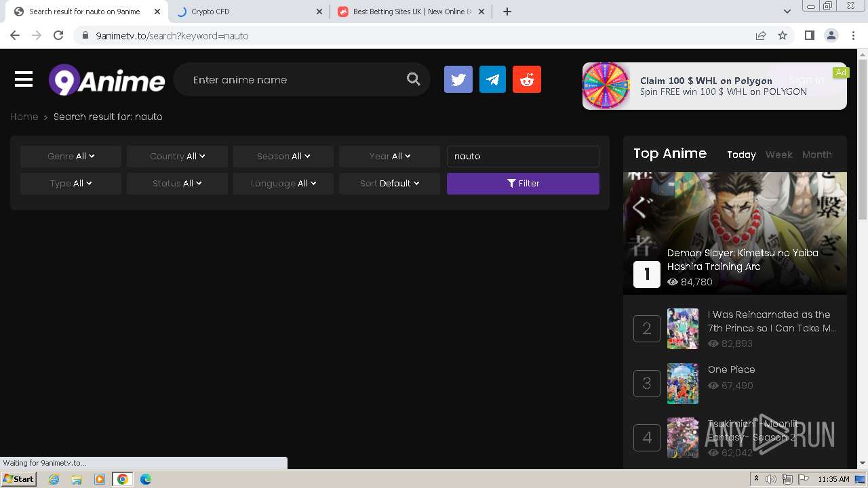Click the taskbar clock 11:35 AM

[833, 479]
